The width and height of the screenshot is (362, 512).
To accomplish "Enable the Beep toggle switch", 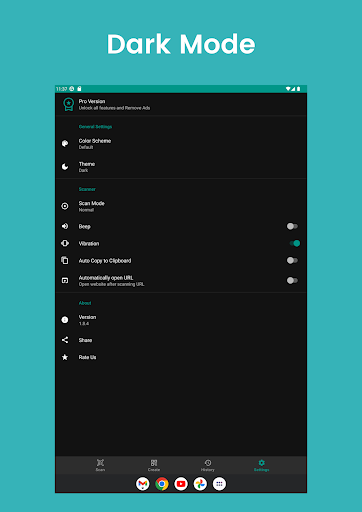I will (x=292, y=226).
